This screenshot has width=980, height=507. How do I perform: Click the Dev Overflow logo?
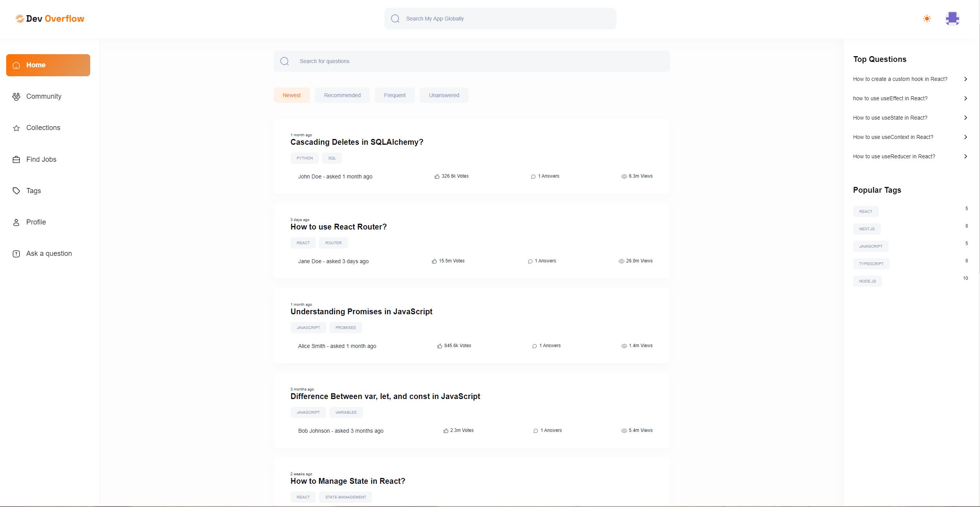click(50, 19)
